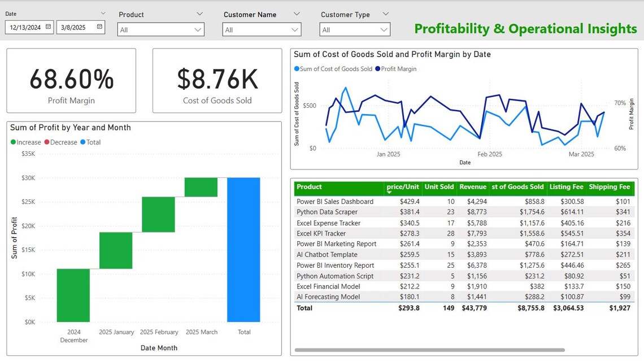Click the Feb 2025 axis label
This screenshot has height=362, width=644.
point(490,154)
